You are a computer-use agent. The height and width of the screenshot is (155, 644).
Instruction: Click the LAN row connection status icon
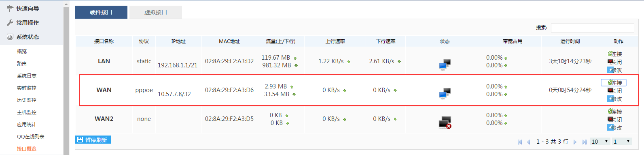click(445, 65)
